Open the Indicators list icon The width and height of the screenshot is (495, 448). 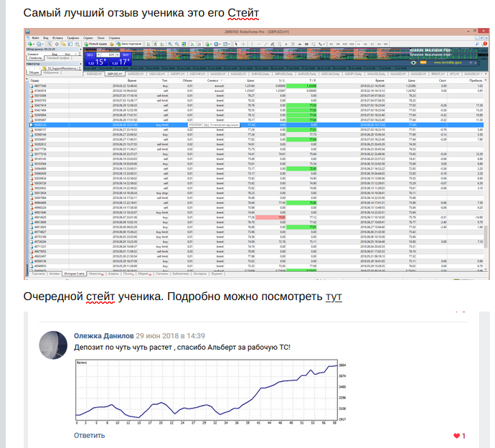[x=207, y=45]
